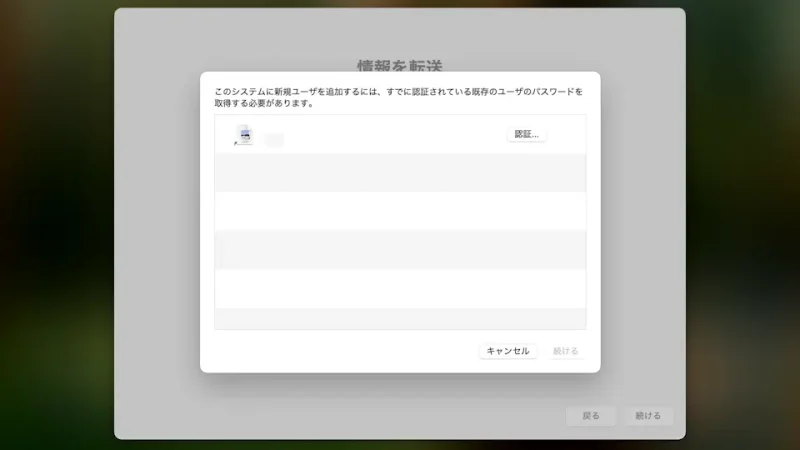
Task: Click the 認証... authenticate button
Action: coord(527,134)
